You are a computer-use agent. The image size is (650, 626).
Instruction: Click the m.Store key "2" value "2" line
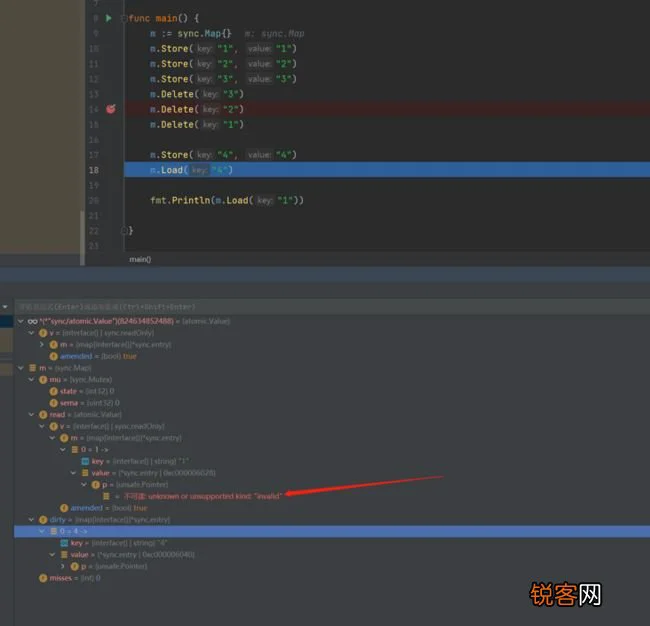[x=223, y=64]
